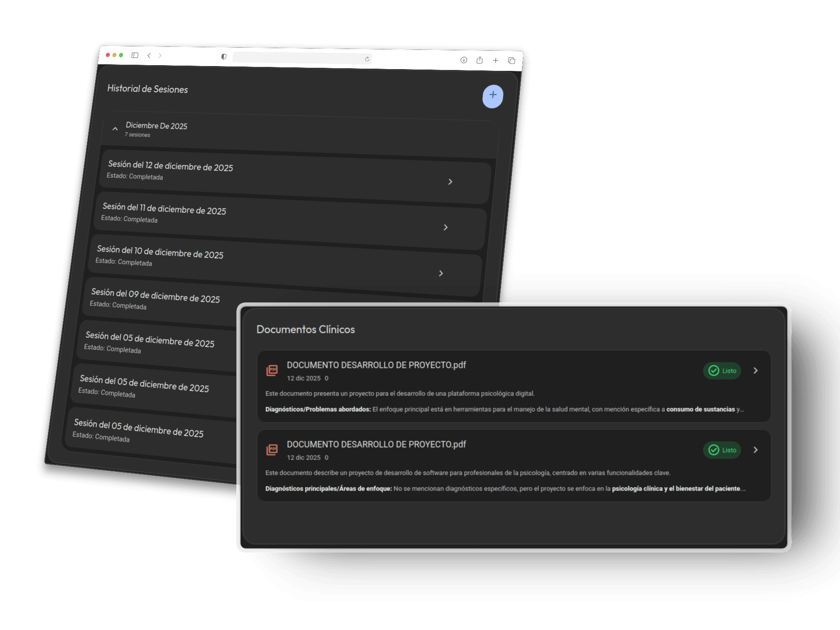840x630 pixels.
Task: Go forward with browser forward arrow
Action: pos(160,56)
